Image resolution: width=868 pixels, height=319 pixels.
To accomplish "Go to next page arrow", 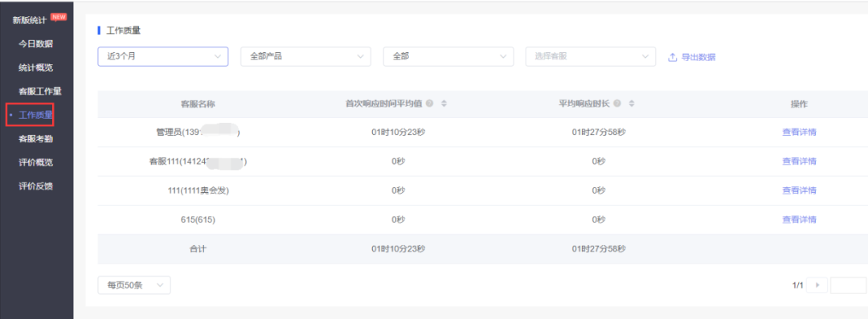I will point(817,285).
